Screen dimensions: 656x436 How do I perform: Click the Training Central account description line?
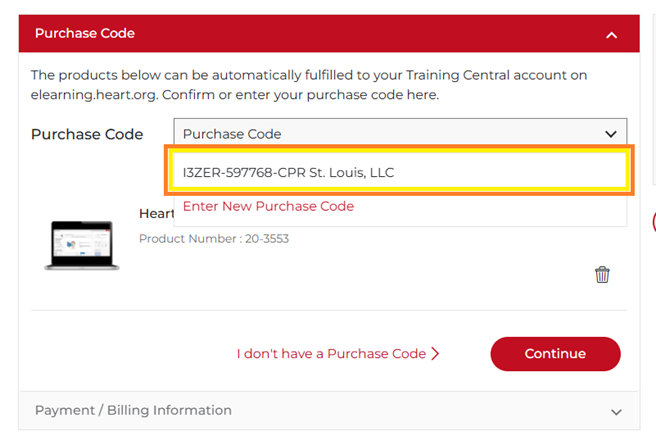(309, 75)
